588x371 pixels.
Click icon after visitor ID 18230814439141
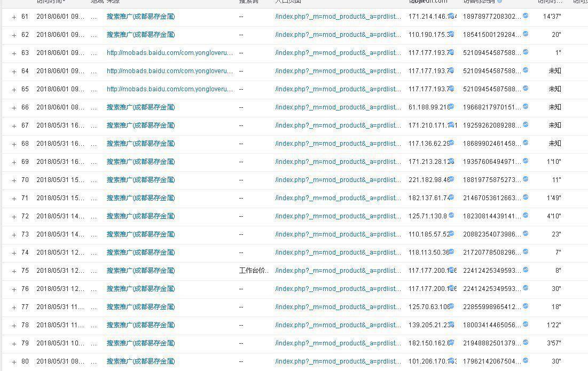pyautogui.click(x=526, y=216)
